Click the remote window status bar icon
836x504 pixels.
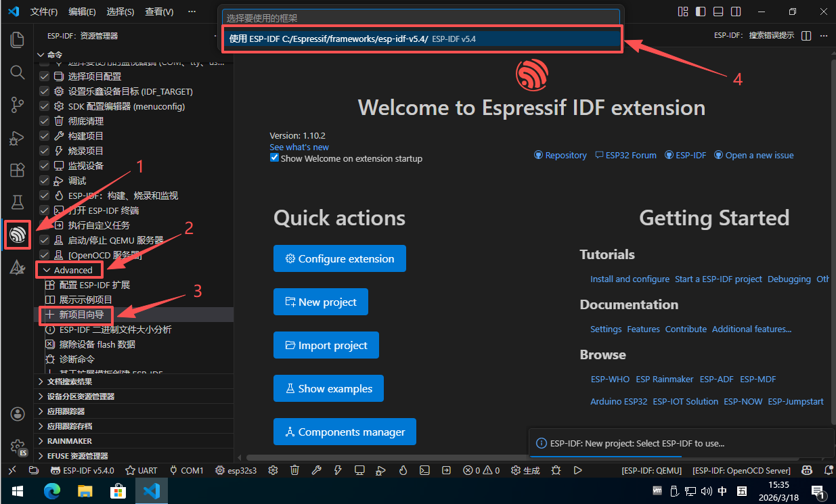[12, 470]
